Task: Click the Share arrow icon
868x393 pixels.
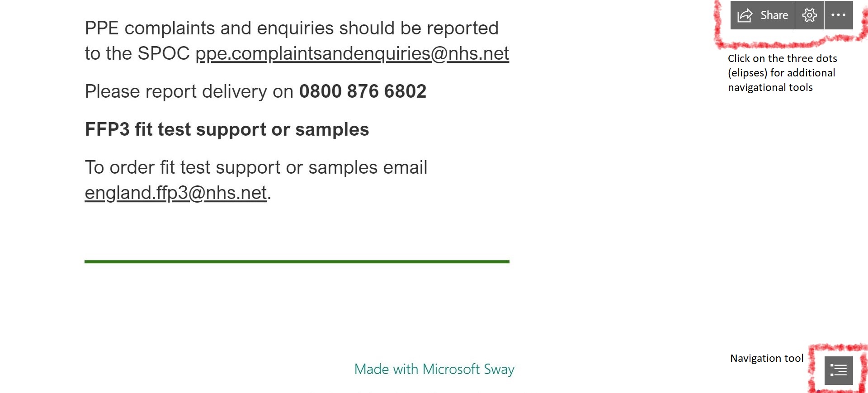Action: click(745, 15)
